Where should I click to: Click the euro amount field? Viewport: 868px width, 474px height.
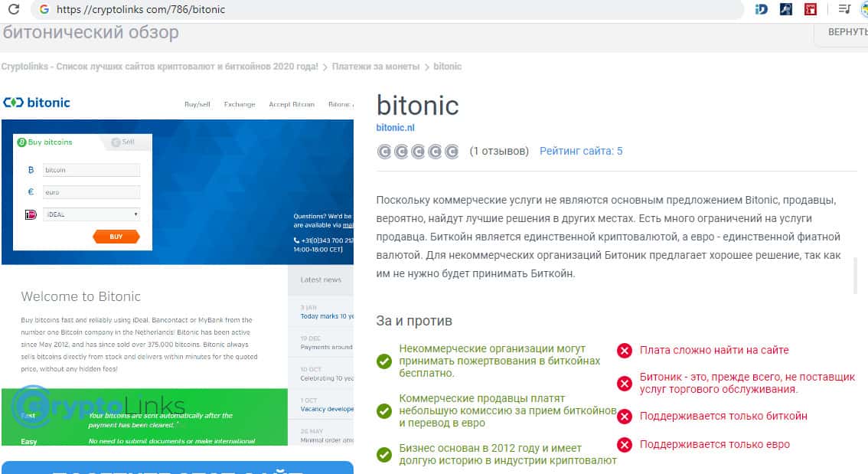[x=91, y=192]
